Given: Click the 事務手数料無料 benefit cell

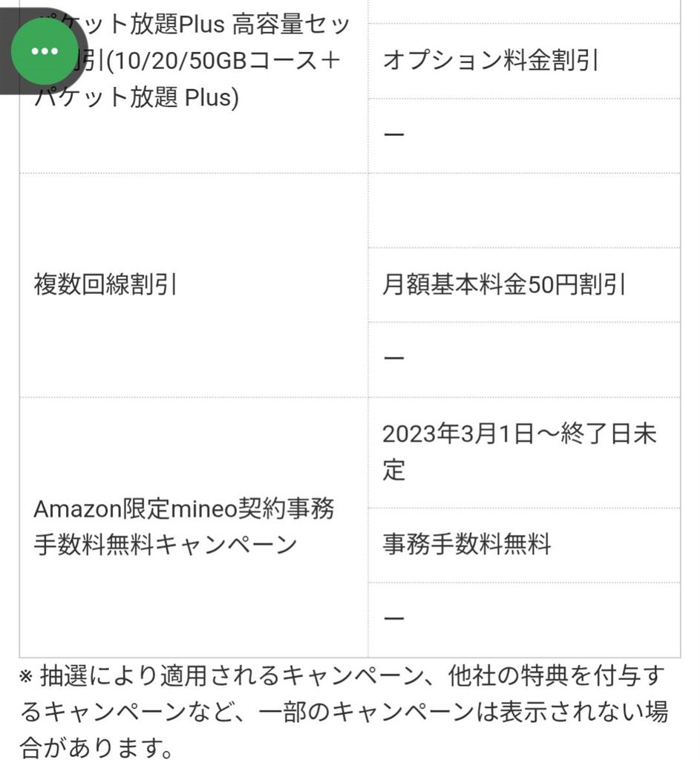Looking at the screenshot, I should (466, 546).
